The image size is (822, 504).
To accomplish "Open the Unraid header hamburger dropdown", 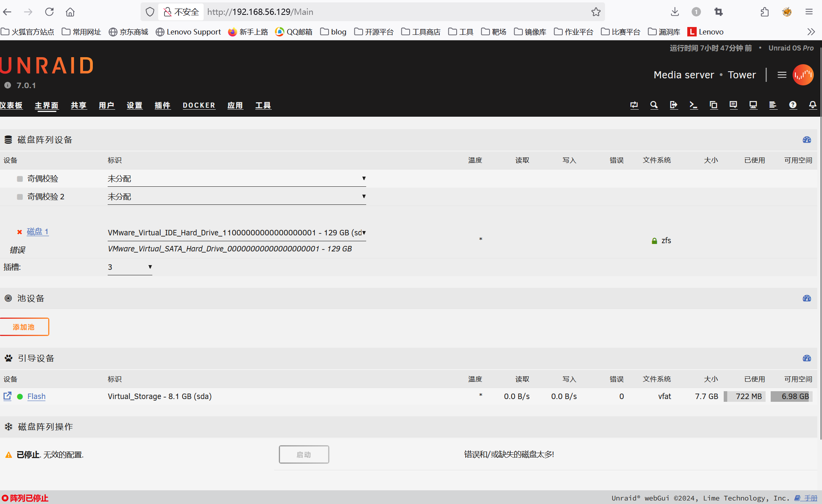I will (782, 75).
